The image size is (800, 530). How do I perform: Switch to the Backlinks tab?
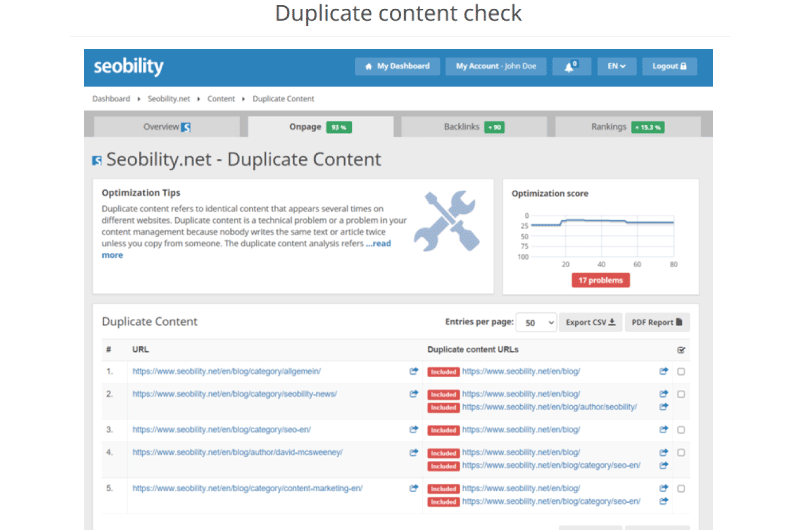tap(474, 127)
